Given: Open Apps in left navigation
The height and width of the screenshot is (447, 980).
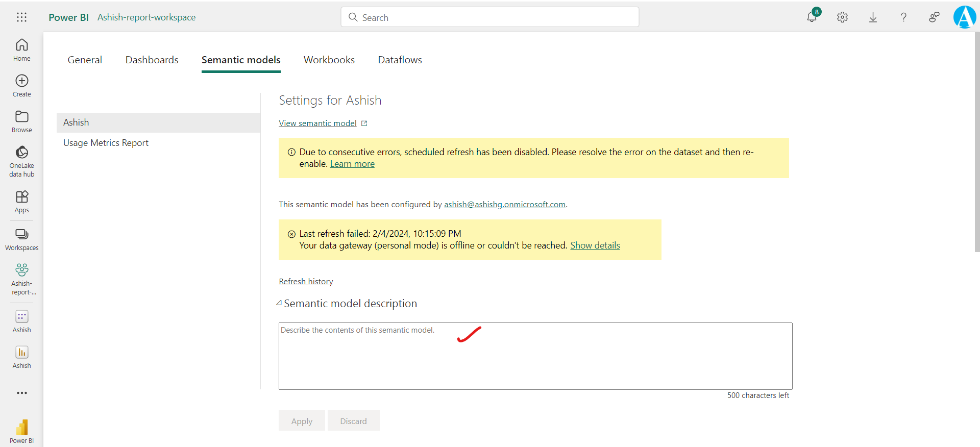Looking at the screenshot, I should pyautogui.click(x=21, y=202).
